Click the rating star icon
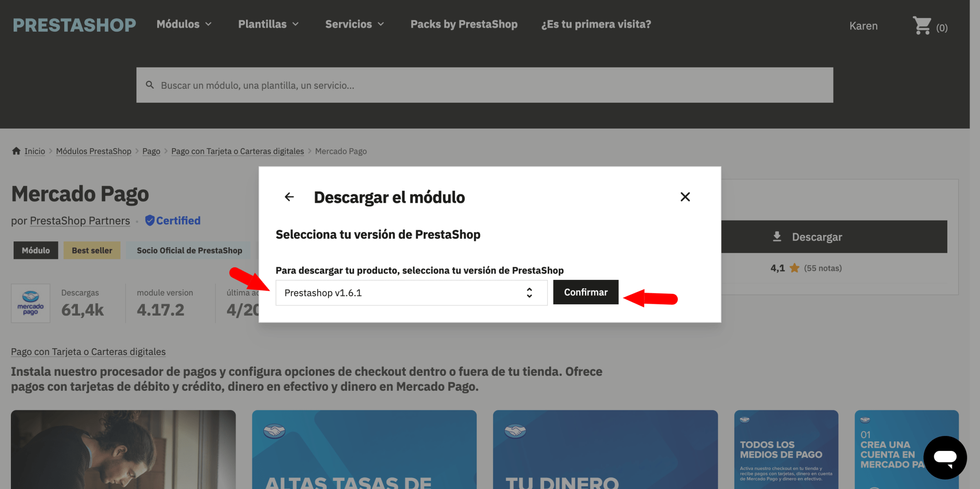Viewport: 980px width, 489px height. (x=794, y=268)
